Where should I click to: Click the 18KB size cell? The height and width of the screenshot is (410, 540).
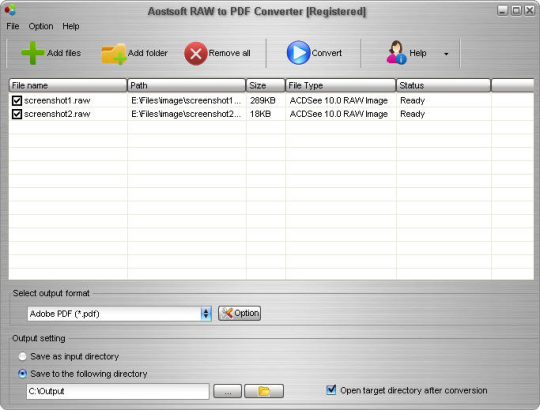[260, 114]
